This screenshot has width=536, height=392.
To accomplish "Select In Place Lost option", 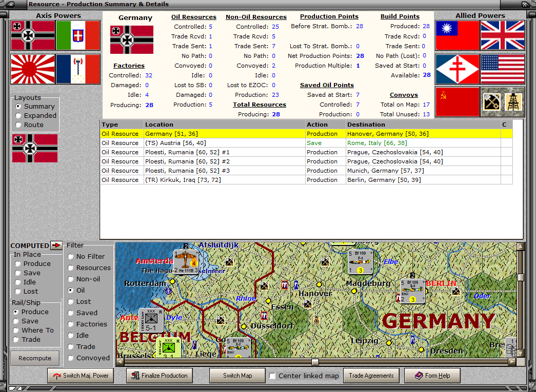I will click(26, 291).
